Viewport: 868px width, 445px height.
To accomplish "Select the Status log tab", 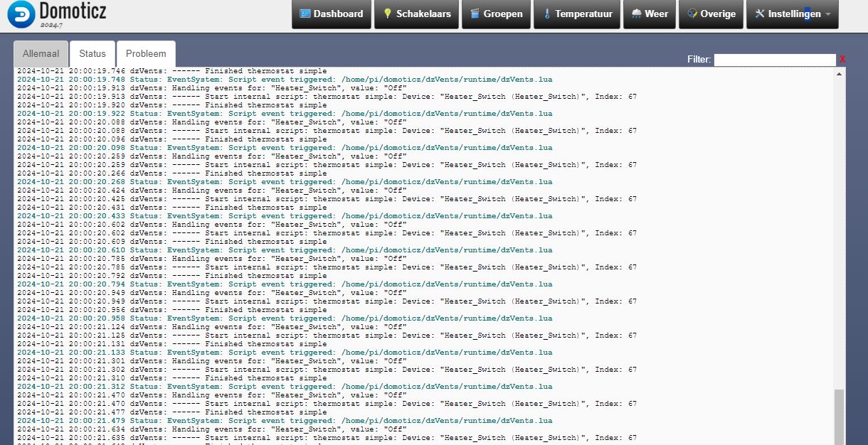I will point(92,54).
